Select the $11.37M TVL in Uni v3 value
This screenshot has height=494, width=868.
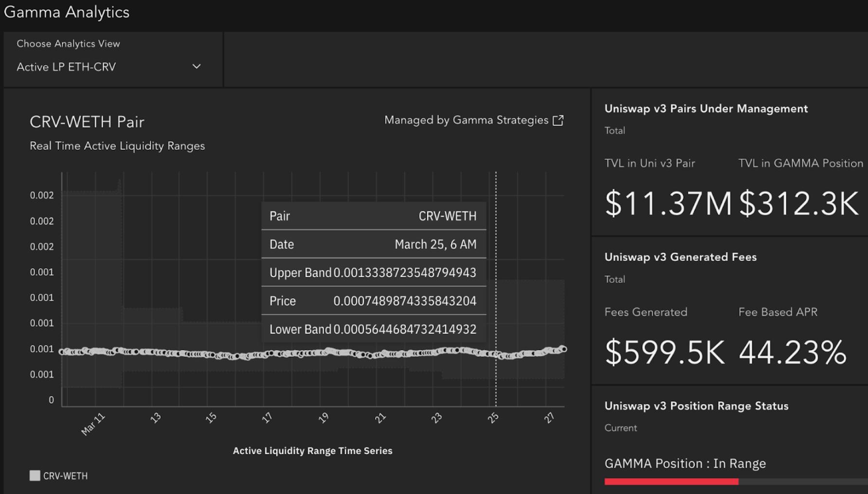coord(668,203)
